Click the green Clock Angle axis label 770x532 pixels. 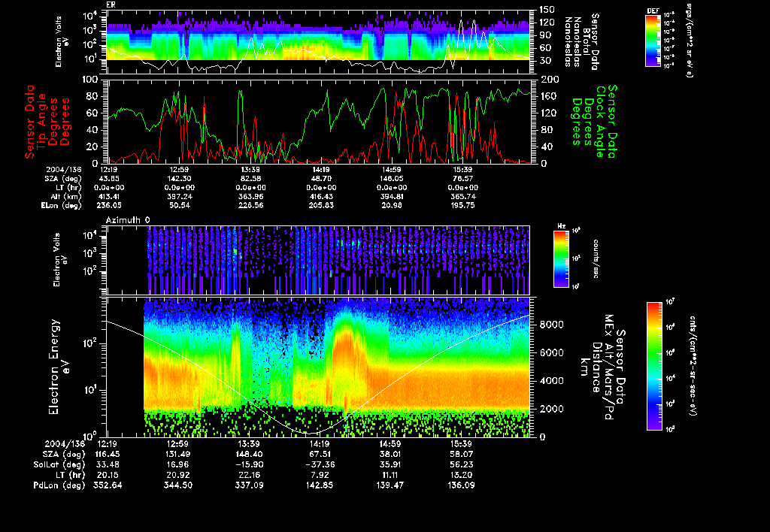pos(594,121)
